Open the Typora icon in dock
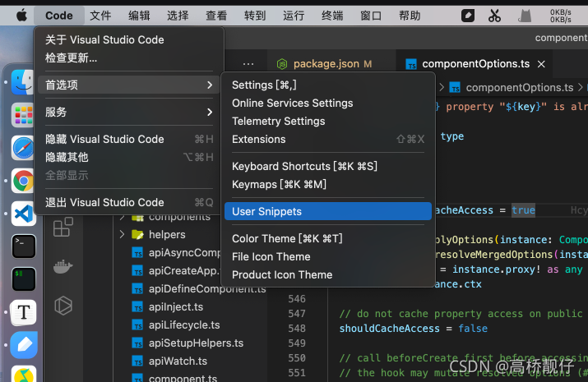 (x=24, y=312)
